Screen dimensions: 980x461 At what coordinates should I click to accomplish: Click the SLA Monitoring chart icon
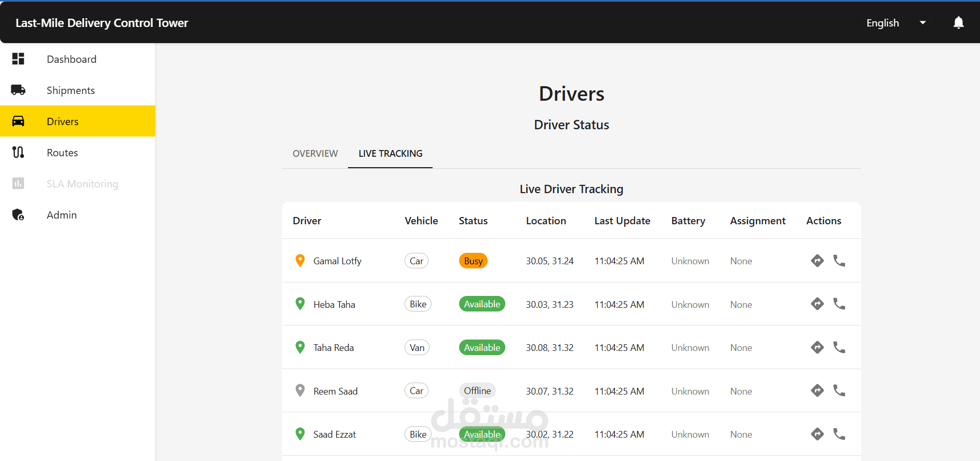[18, 183]
